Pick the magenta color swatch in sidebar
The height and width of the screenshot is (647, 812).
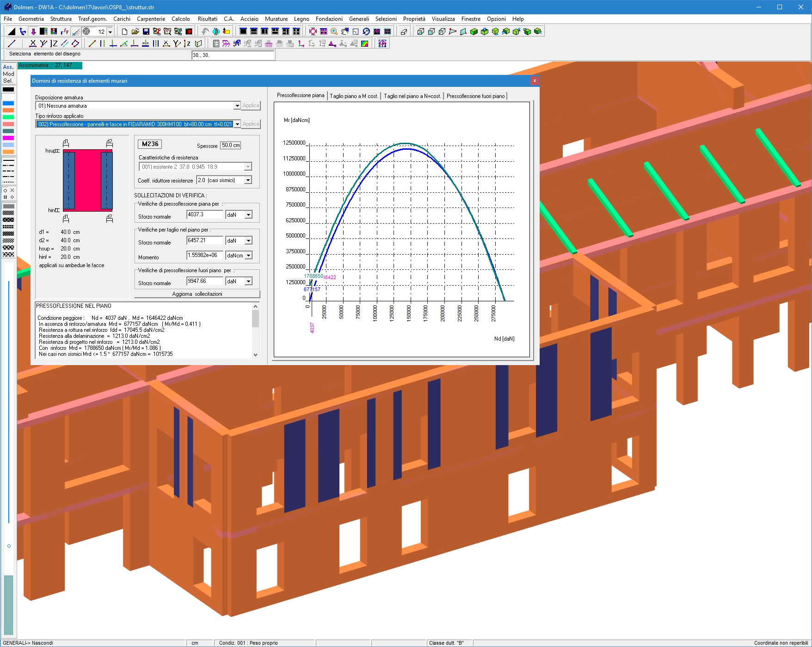8,138
